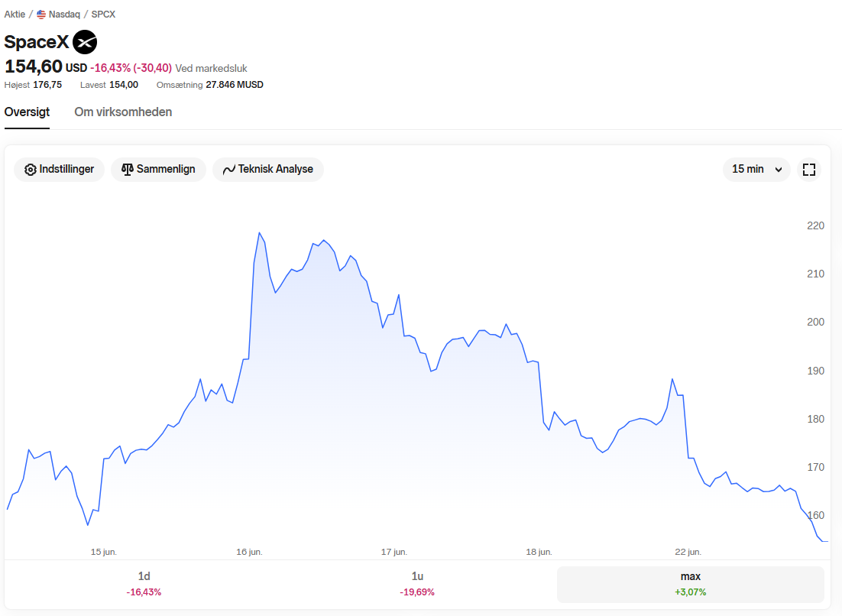
Task: Click the +3,07% max return value
Action: (x=691, y=592)
